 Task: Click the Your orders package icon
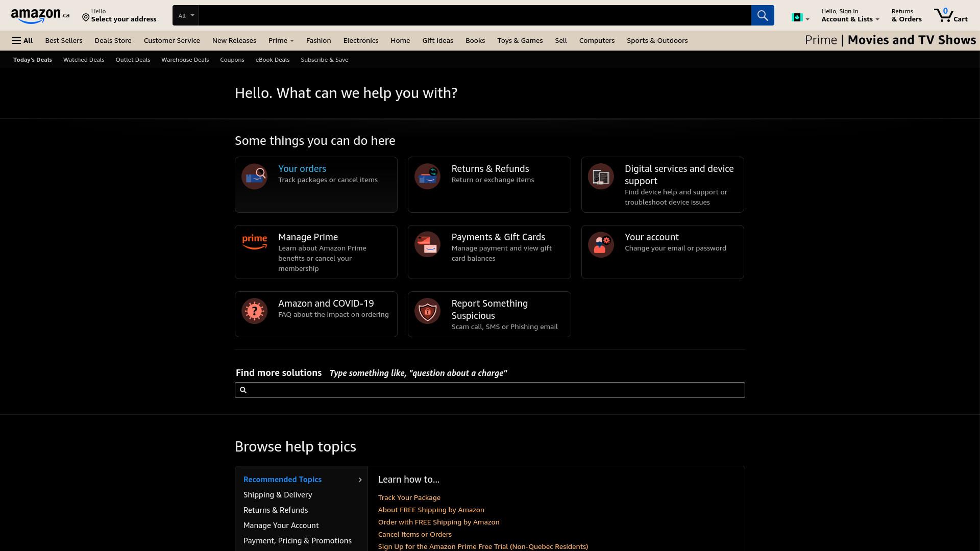click(254, 177)
